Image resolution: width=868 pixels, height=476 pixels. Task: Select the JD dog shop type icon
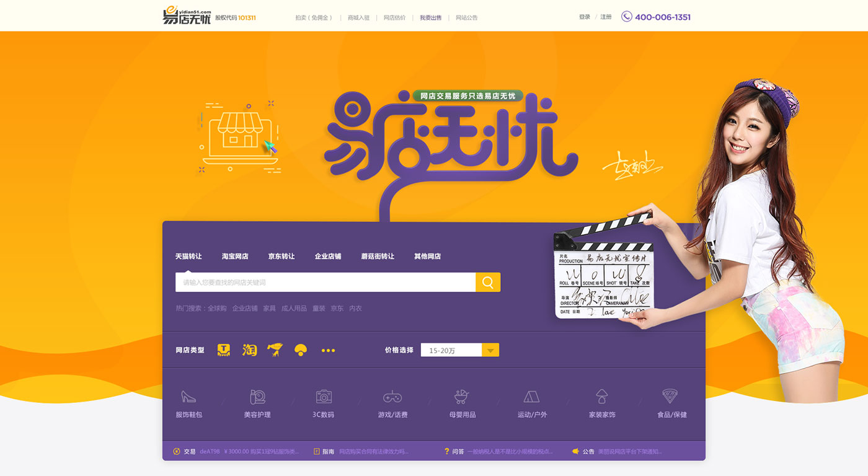pyautogui.click(x=275, y=350)
